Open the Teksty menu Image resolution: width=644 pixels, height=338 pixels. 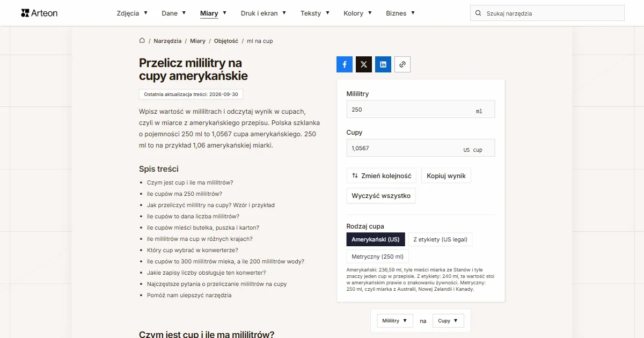315,13
